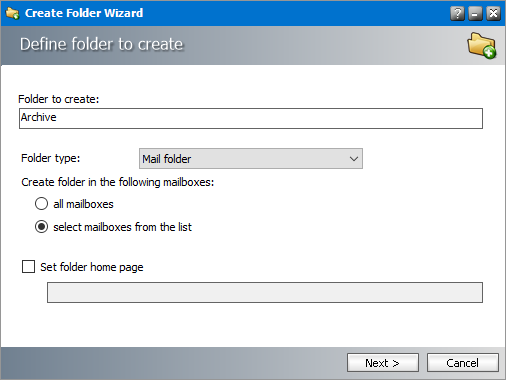
Task: Click the Folder type chevron arrow
Action: (x=354, y=159)
